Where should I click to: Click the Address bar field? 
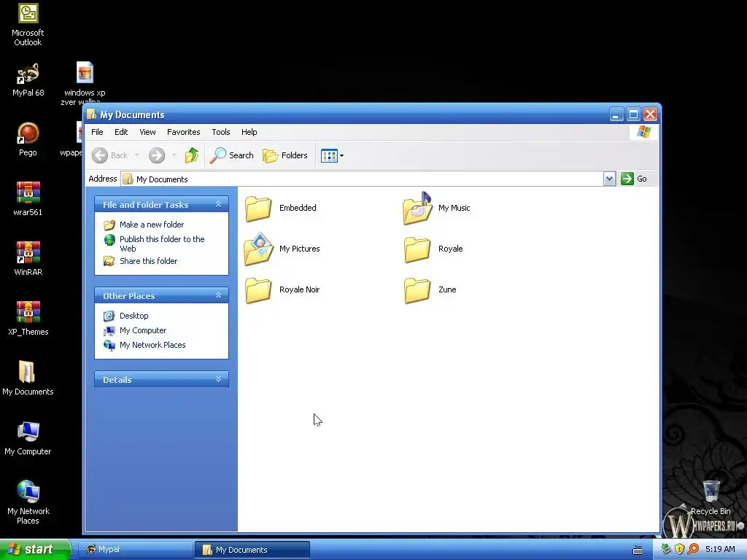click(x=362, y=179)
